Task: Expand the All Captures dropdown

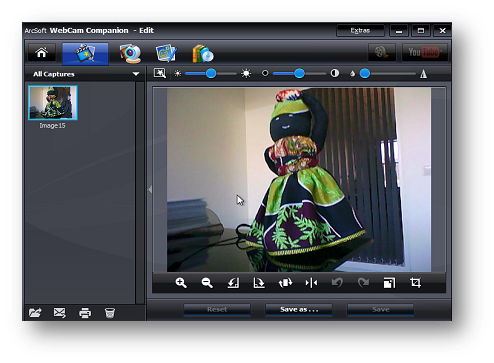Action: click(x=136, y=74)
